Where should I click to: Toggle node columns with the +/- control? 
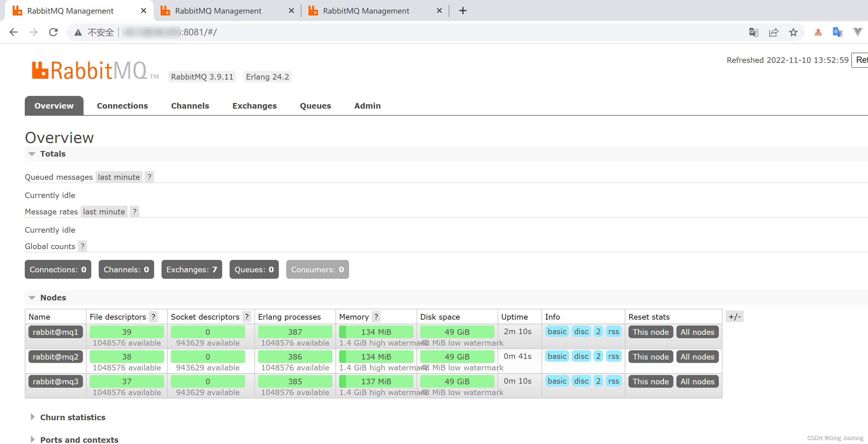click(735, 317)
